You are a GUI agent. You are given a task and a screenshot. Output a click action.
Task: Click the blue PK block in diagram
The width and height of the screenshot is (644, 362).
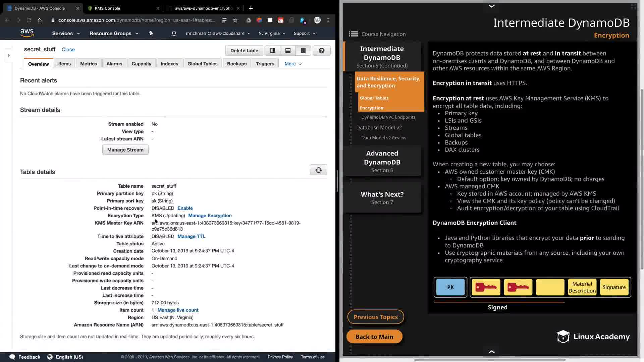(x=450, y=287)
